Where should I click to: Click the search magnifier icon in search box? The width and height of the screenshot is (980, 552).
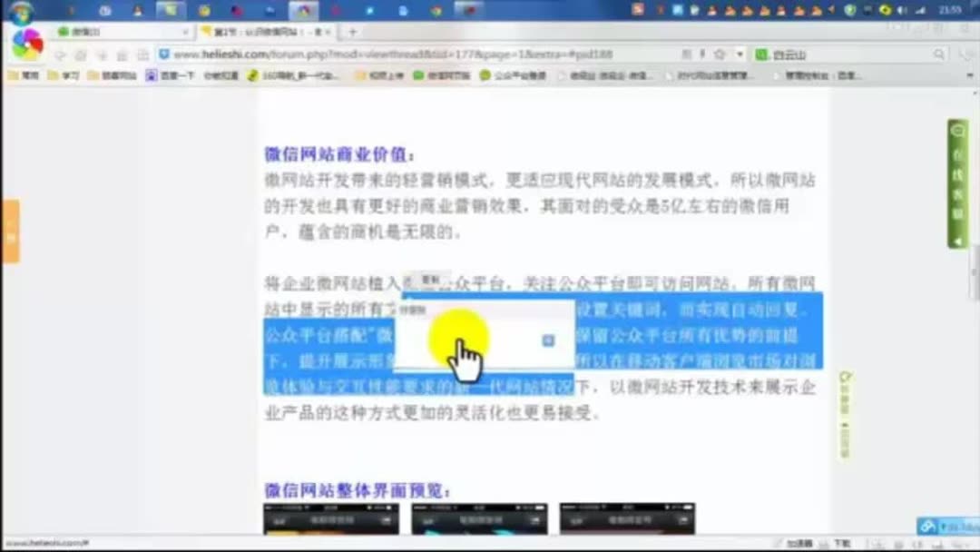[939, 54]
